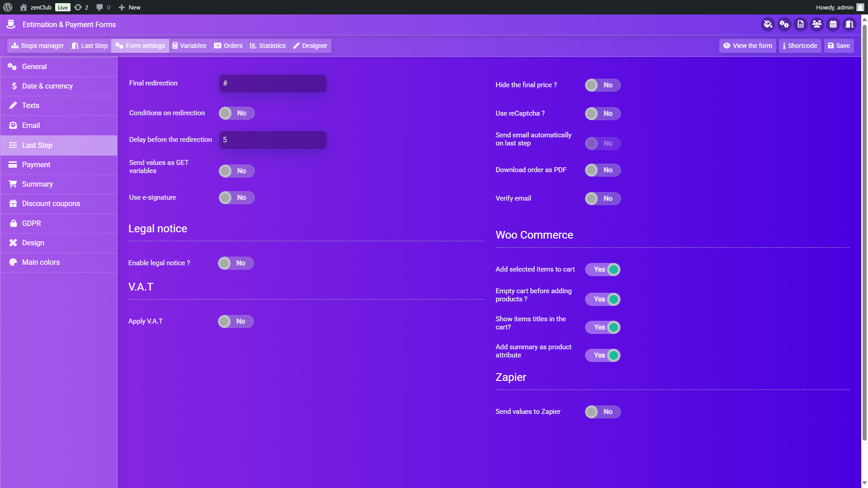Open zenClub site home link

(x=36, y=7)
